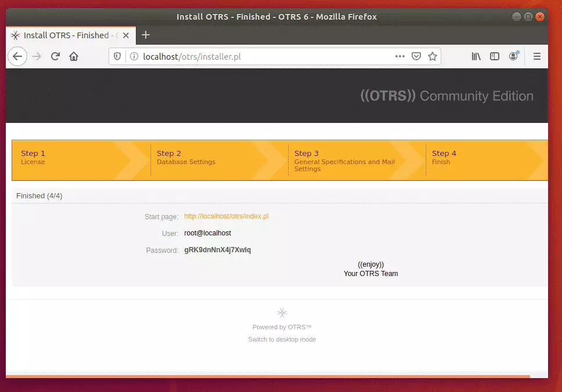Reload the current page
Image resolution: width=562 pixels, height=392 pixels.
click(55, 56)
